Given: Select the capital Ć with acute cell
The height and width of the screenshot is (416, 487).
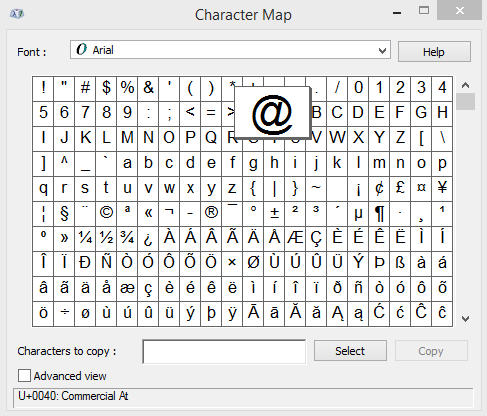Looking at the screenshot, I should tap(379, 313).
